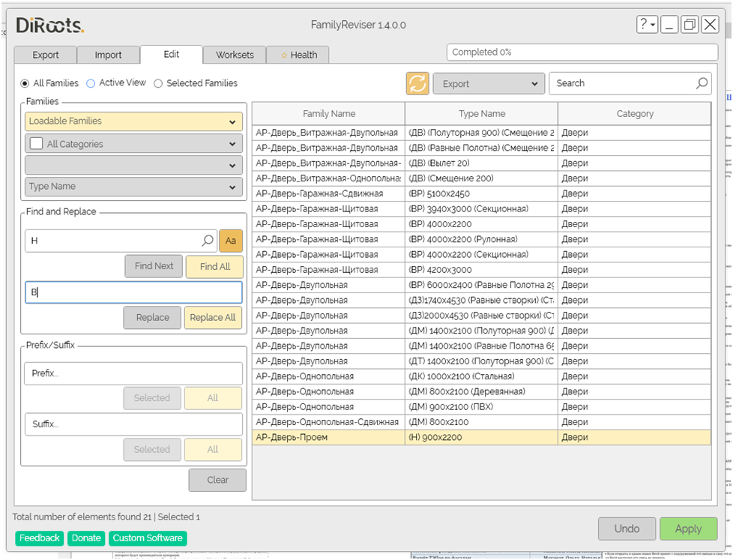Click into the Prefix input field

pyautogui.click(x=133, y=373)
